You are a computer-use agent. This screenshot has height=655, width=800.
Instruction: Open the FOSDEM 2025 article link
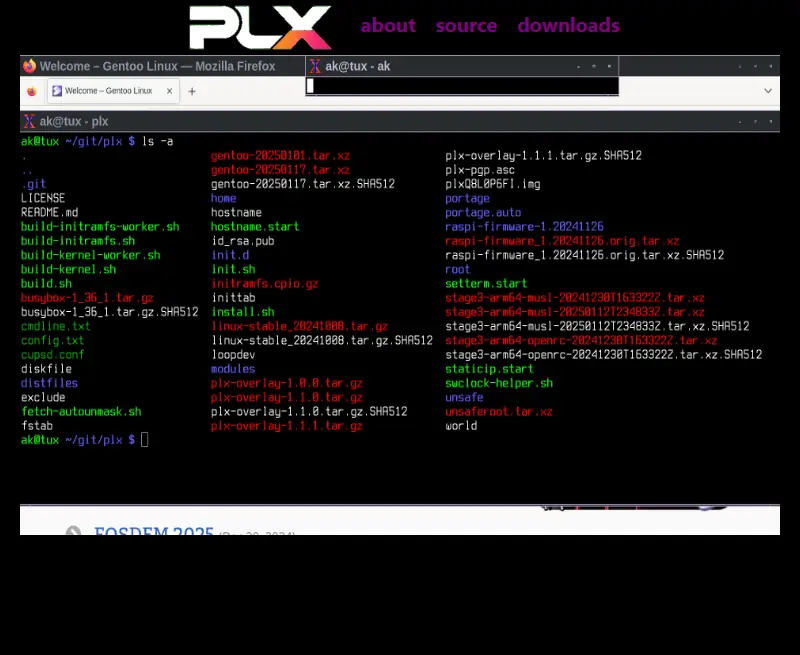[154, 531]
